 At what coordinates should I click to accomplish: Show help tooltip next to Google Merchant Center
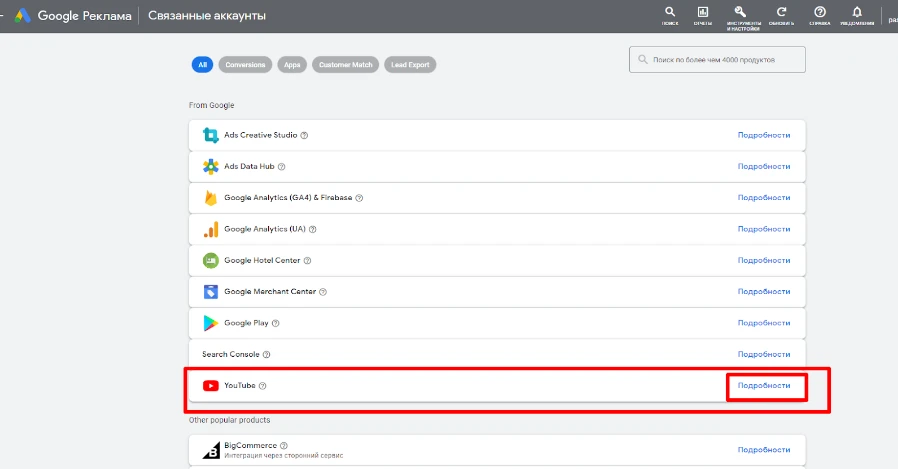click(323, 292)
